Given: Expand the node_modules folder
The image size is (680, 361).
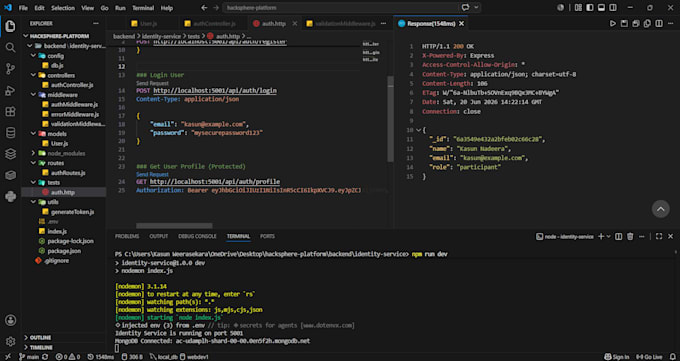Looking at the screenshot, I should coord(33,153).
